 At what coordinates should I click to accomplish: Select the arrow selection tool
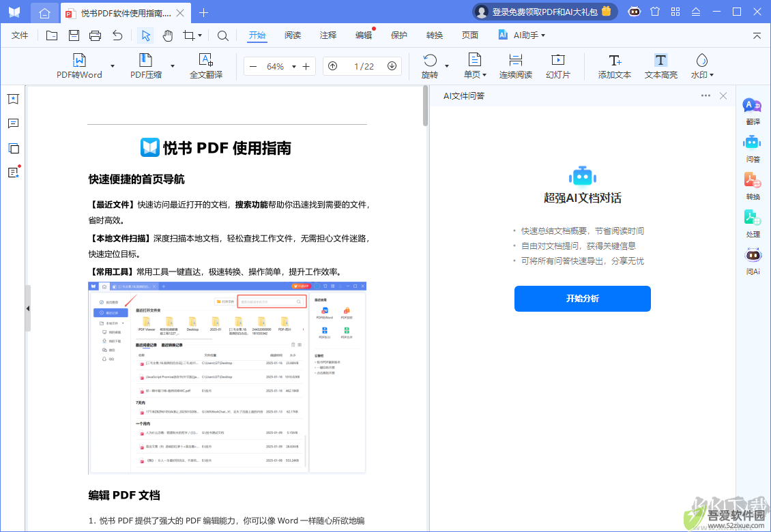pyautogui.click(x=145, y=35)
